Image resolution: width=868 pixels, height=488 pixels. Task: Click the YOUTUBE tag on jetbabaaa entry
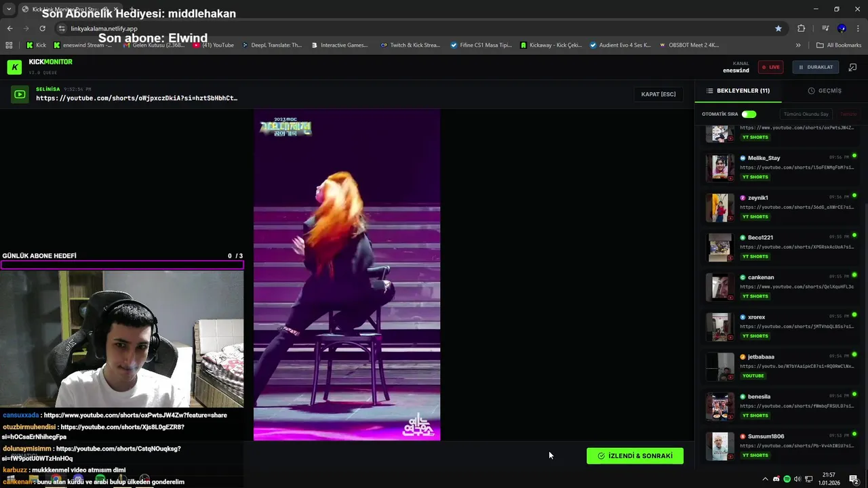coord(753,375)
